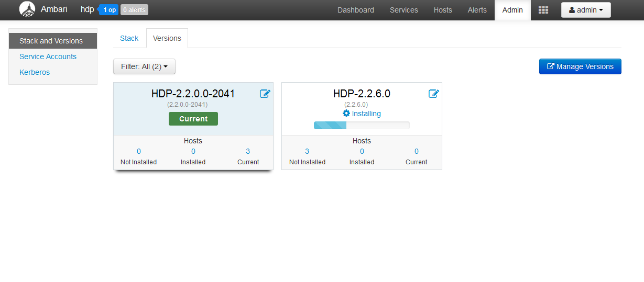Edit HDP-2.2.6.0 version via pencil icon
The height and width of the screenshot is (282, 644).
434,94
